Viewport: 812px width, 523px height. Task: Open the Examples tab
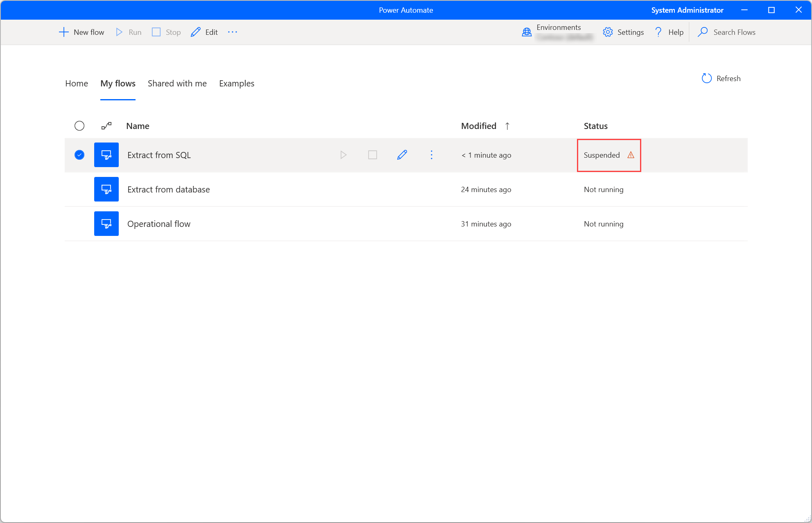click(236, 84)
